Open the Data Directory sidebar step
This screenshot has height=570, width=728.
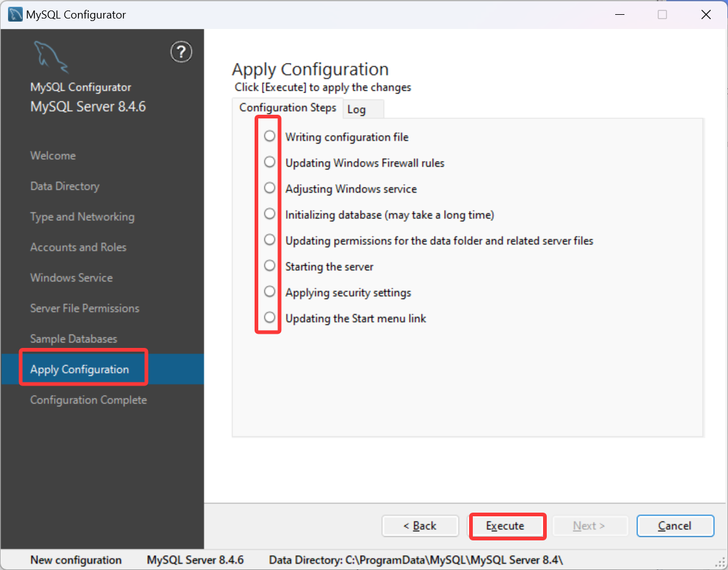click(65, 186)
